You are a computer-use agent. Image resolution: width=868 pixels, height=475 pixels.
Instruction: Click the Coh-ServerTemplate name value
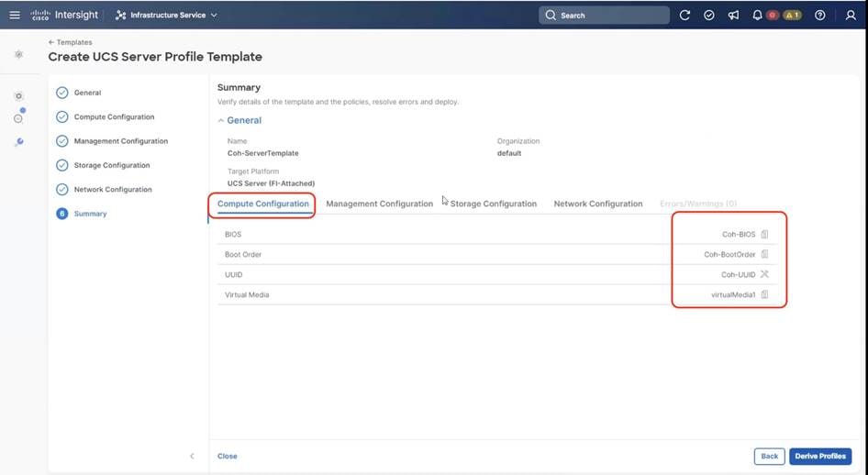(263, 153)
